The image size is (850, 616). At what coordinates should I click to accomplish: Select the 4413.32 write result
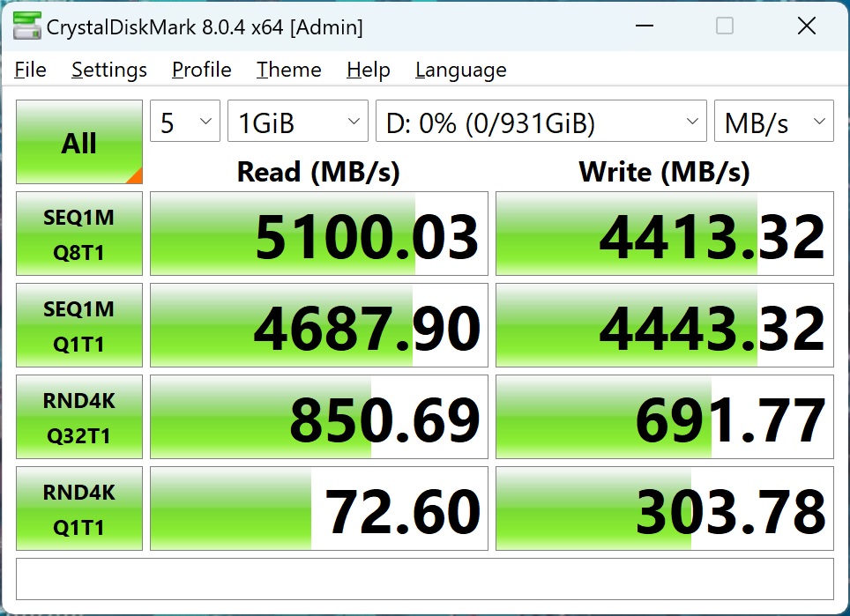pos(665,234)
